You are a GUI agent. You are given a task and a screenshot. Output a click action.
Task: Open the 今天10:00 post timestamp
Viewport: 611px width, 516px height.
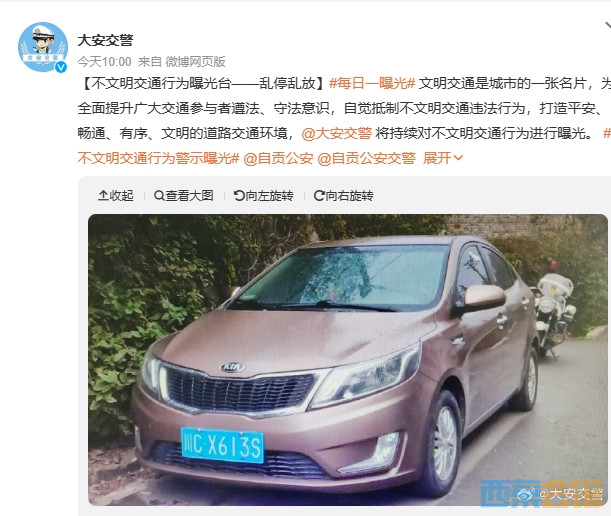tap(104, 62)
